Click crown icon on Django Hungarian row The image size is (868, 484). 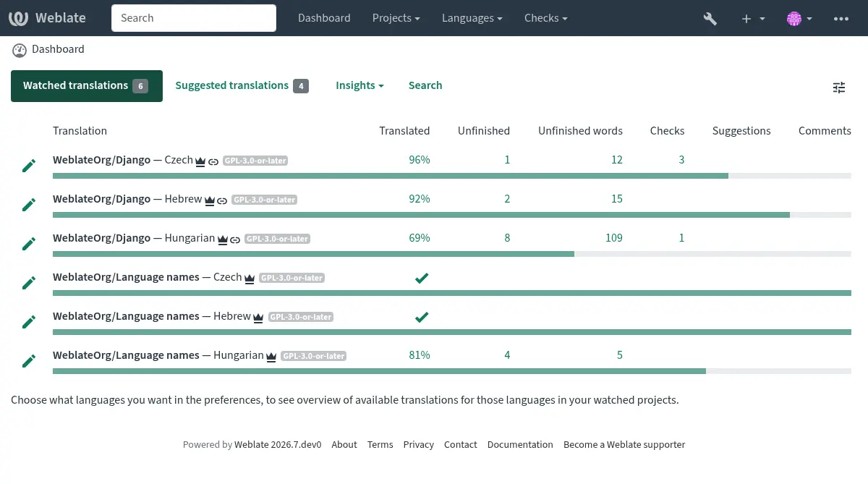tap(223, 239)
